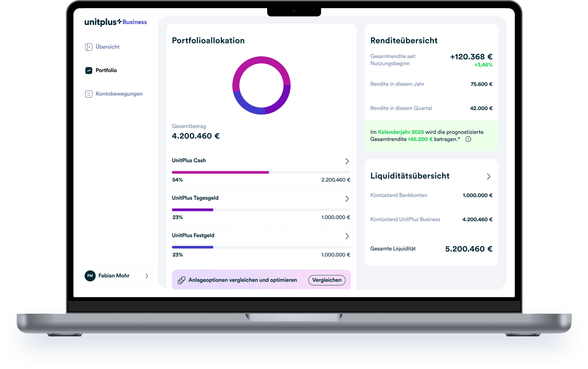Click the Gesamtbetrag value 4.200.460 €
The image size is (588, 369).
point(196,136)
